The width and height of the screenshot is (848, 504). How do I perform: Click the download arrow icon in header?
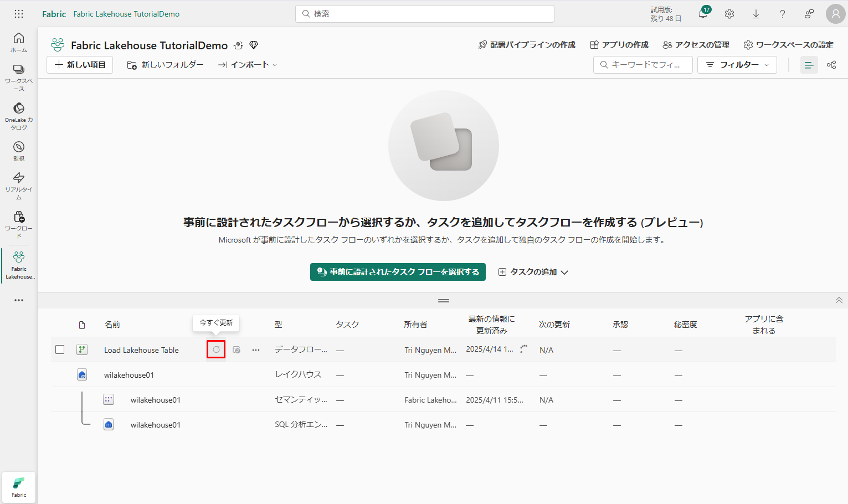(756, 14)
